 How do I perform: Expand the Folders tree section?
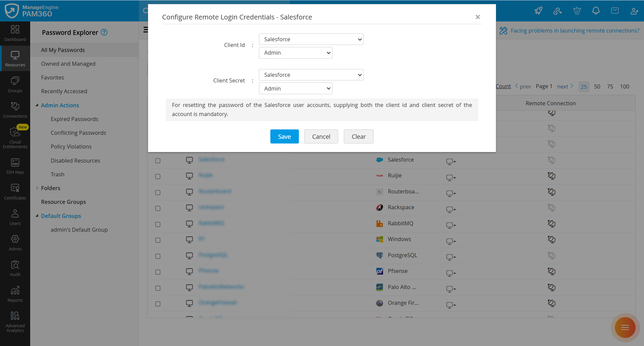[37, 188]
